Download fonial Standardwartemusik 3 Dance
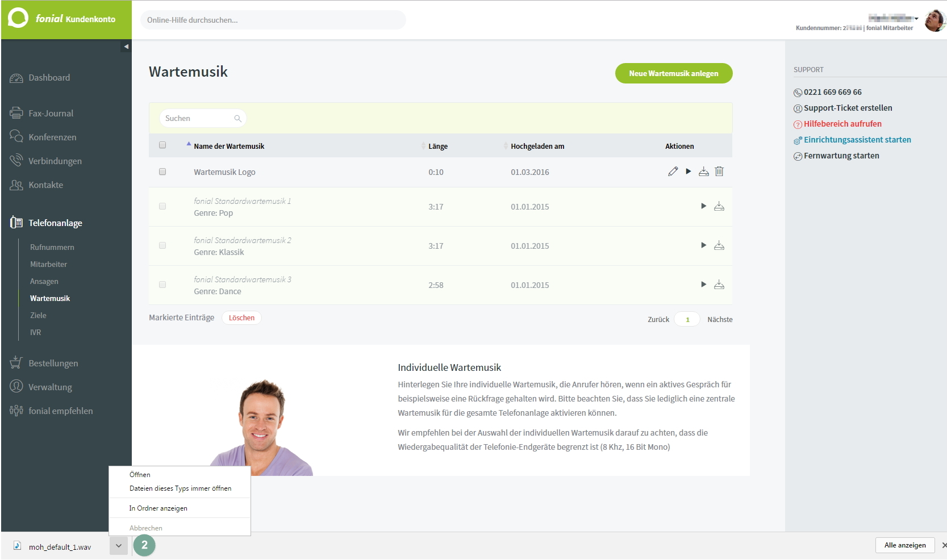The width and height of the screenshot is (947, 560). pyautogui.click(x=719, y=285)
